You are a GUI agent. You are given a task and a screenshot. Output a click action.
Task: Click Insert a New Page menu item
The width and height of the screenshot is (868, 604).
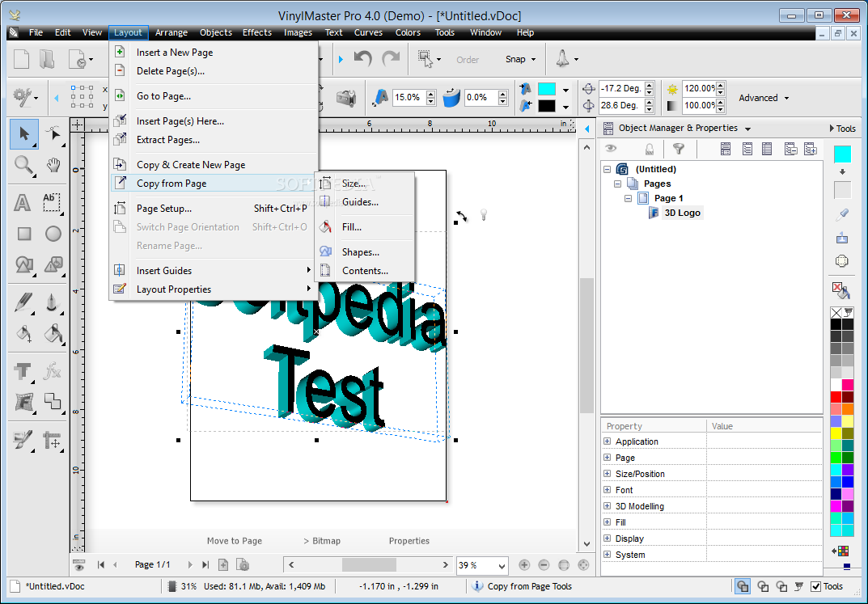click(x=175, y=53)
